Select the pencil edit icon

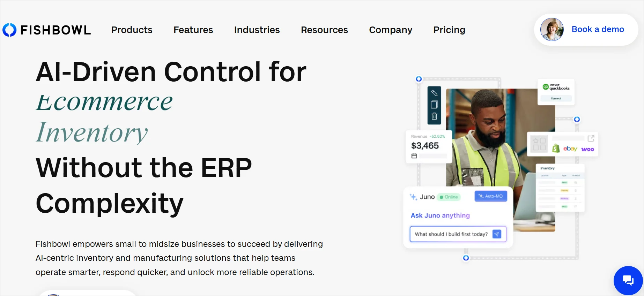(434, 93)
